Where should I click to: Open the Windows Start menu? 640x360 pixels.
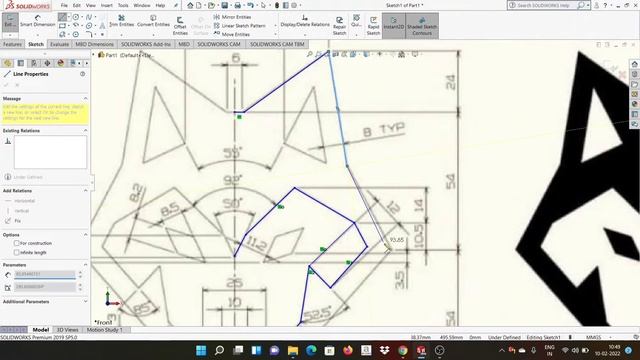coord(201,350)
